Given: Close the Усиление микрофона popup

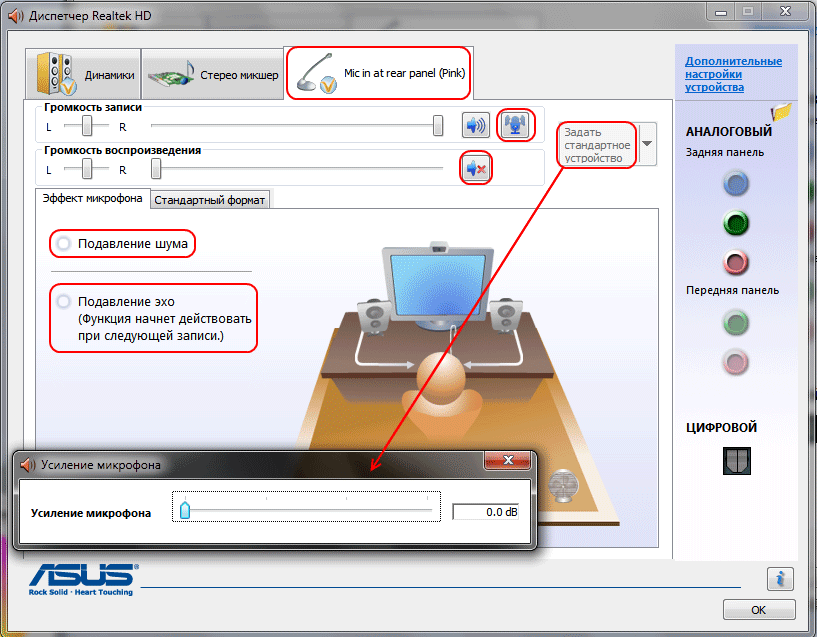Looking at the screenshot, I should pyautogui.click(x=507, y=460).
